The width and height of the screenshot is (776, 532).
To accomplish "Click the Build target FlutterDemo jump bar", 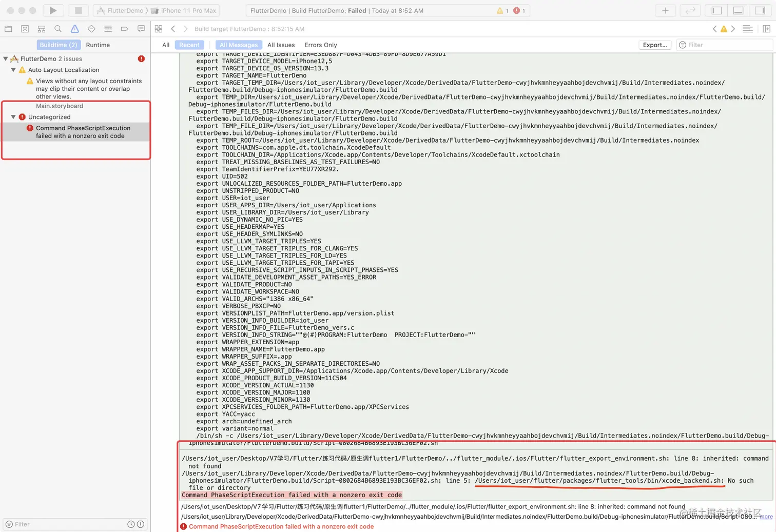I will [x=249, y=29].
